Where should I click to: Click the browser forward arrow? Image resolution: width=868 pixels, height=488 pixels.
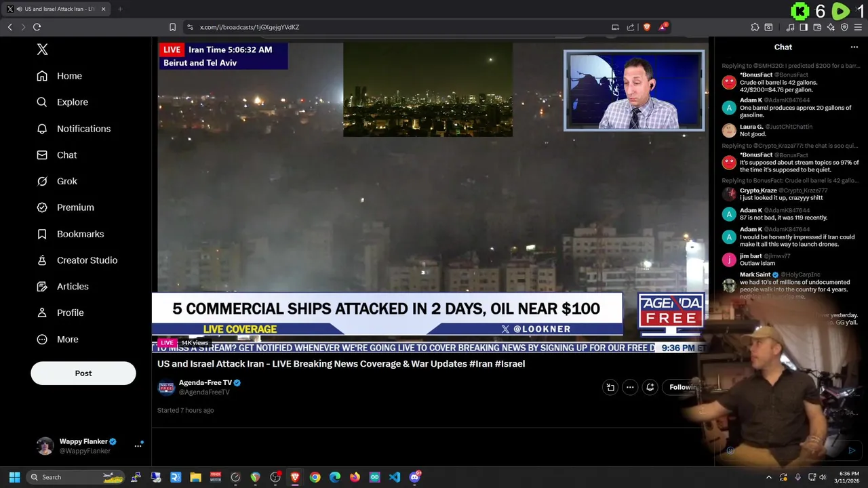coord(23,27)
